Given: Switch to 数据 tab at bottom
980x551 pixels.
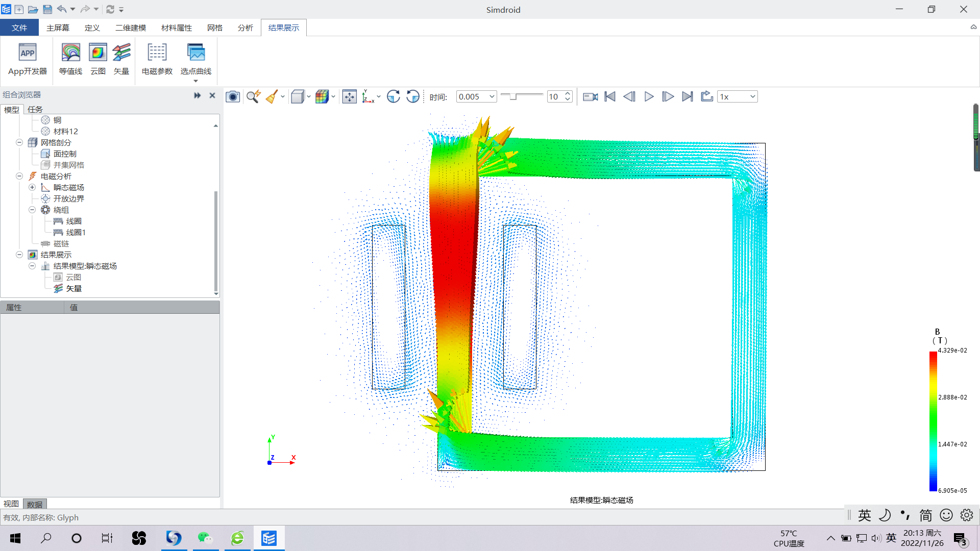Looking at the screenshot, I should [35, 504].
